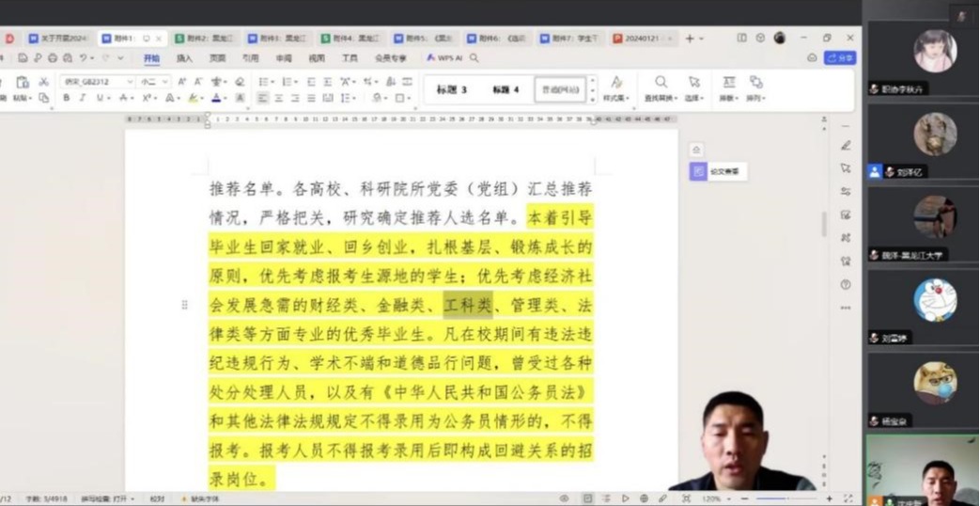
Task: Toggle Italic formatting
Action: point(83,98)
